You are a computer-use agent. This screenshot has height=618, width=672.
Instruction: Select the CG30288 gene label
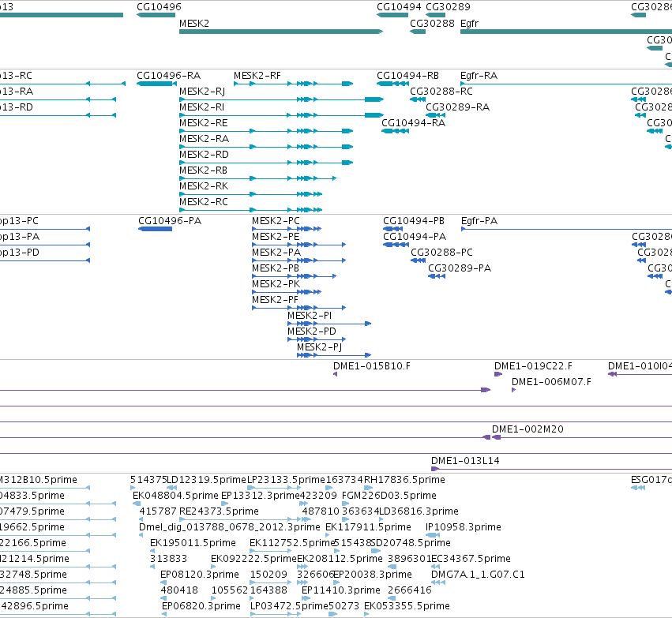click(x=432, y=24)
